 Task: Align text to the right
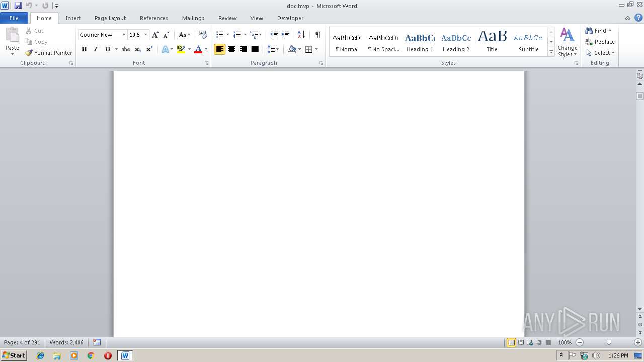244,49
